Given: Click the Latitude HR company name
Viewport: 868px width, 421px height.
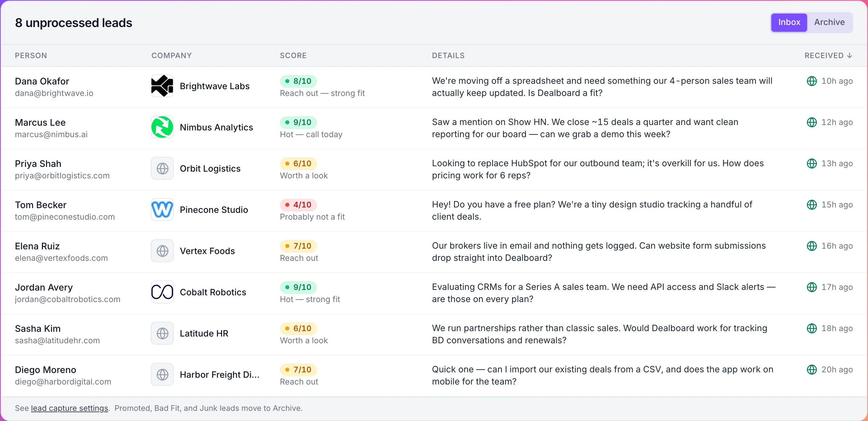Looking at the screenshot, I should click(x=204, y=333).
